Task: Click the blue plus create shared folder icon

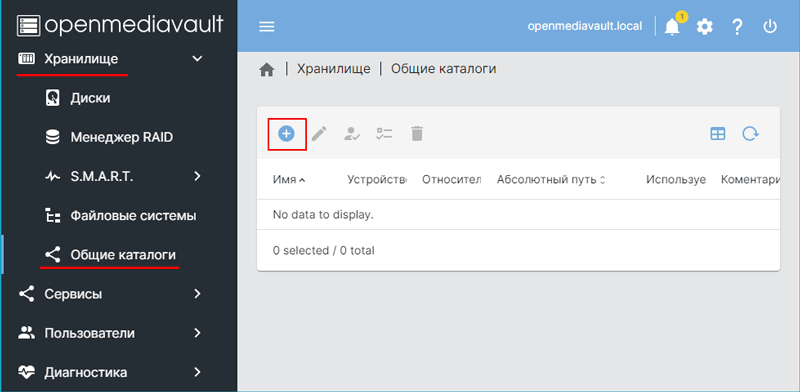Action: 286,134
